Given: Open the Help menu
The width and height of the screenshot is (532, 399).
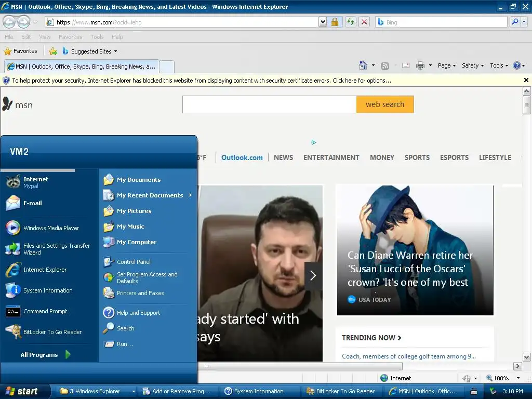Looking at the screenshot, I should tap(117, 37).
